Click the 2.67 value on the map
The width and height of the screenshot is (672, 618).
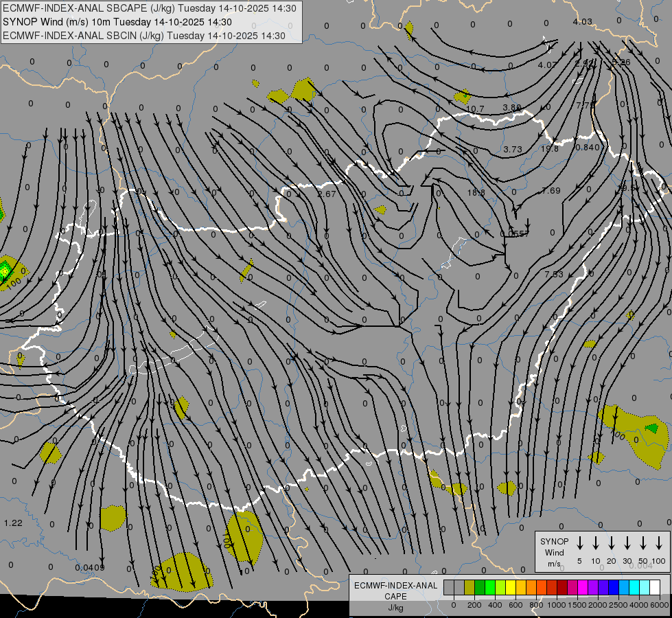327,194
